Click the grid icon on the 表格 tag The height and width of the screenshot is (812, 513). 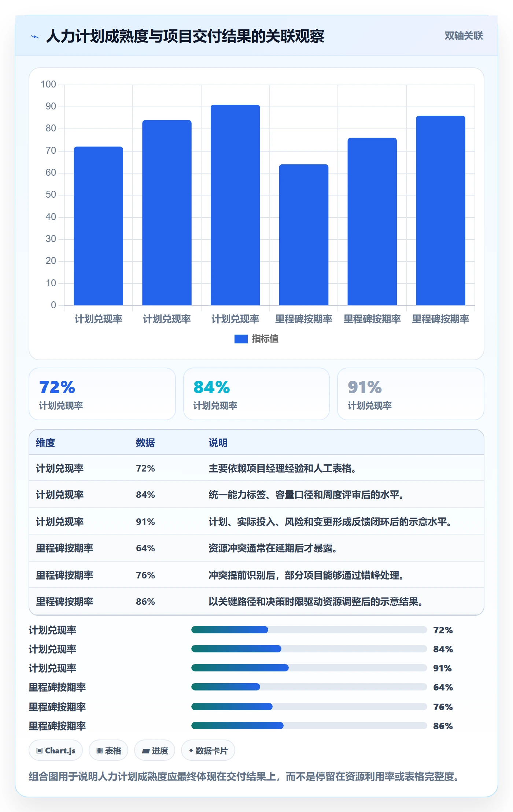click(99, 751)
